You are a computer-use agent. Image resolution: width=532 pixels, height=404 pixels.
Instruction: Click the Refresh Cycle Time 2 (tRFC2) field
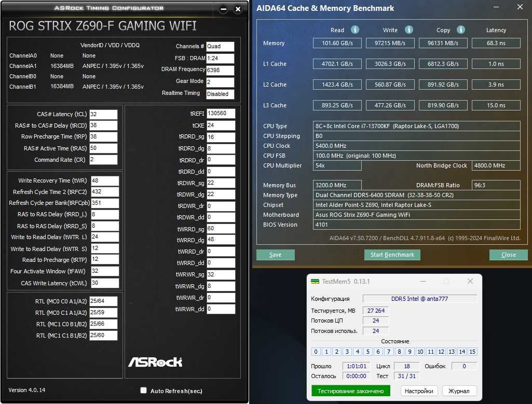(x=105, y=192)
